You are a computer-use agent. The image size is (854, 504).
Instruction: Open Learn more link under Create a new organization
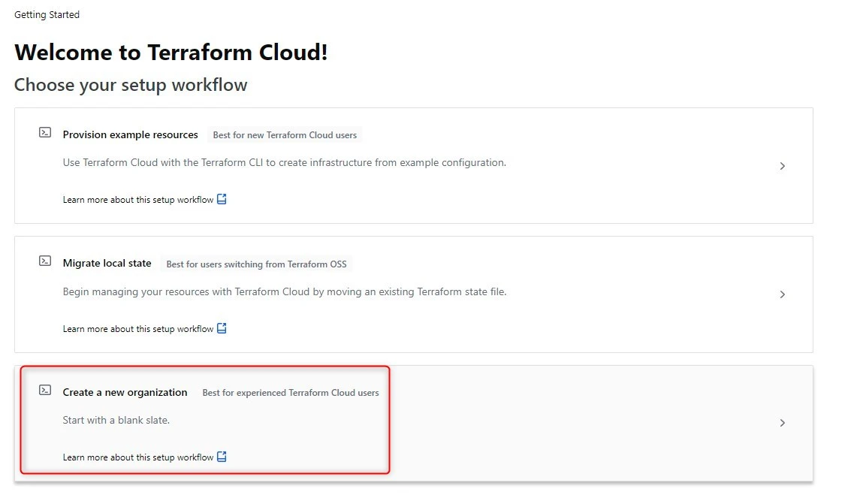138,457
